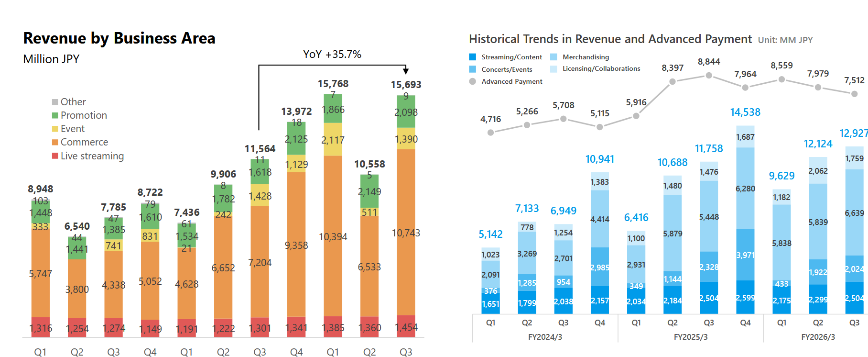Image resolution: width=868 pixels, height=357 pixels.
Task: Click the orange Commerce legend swatch
Action: click(x=55, y=142)
